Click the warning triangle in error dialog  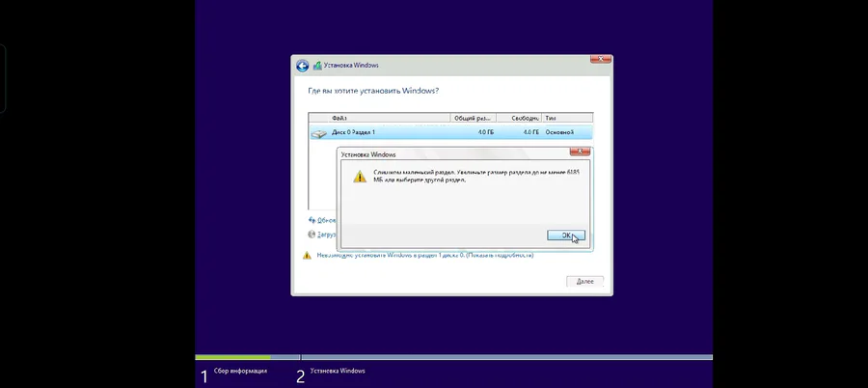pos(360,177)
